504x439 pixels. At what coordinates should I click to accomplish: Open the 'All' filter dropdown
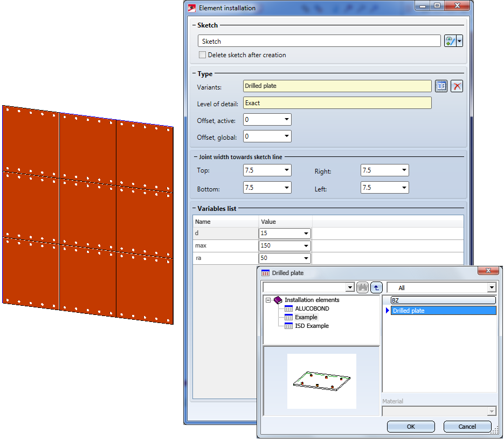(491, 288)
